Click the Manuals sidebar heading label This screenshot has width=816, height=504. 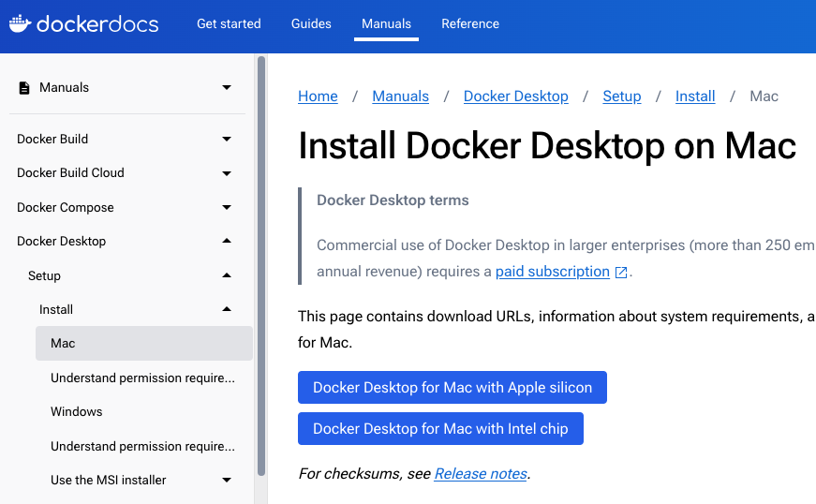click(65, 87)
